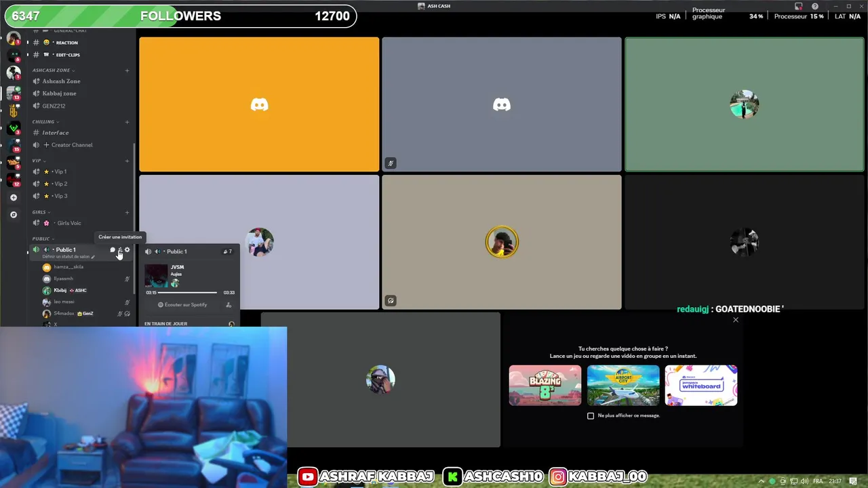
Task: Collapse the CHILLING category
Action: point(45,122)
